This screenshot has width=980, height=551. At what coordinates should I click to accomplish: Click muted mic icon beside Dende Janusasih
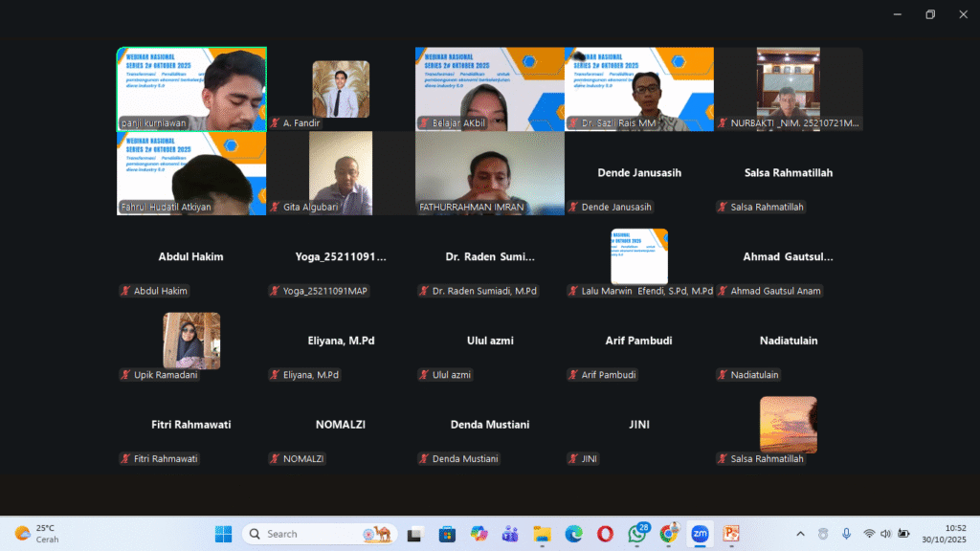click(574, 207)
